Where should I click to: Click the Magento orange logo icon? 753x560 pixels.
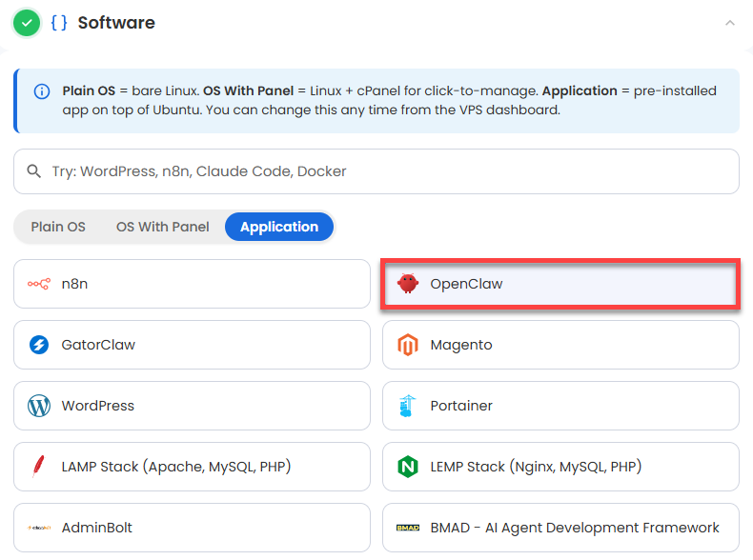408,345
